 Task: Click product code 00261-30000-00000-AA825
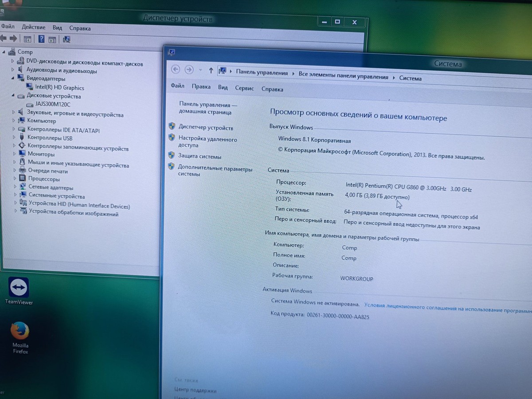[x=338, y=315]
